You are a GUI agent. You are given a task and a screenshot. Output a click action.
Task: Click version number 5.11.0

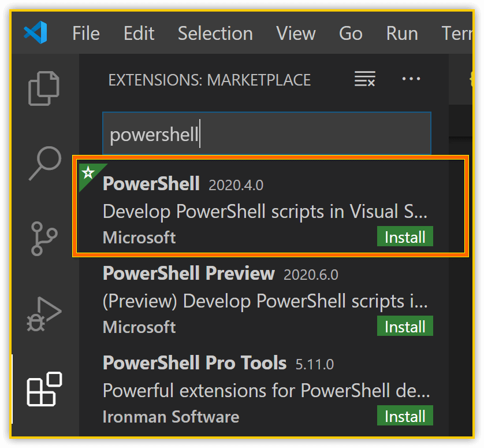pos(315,364)
